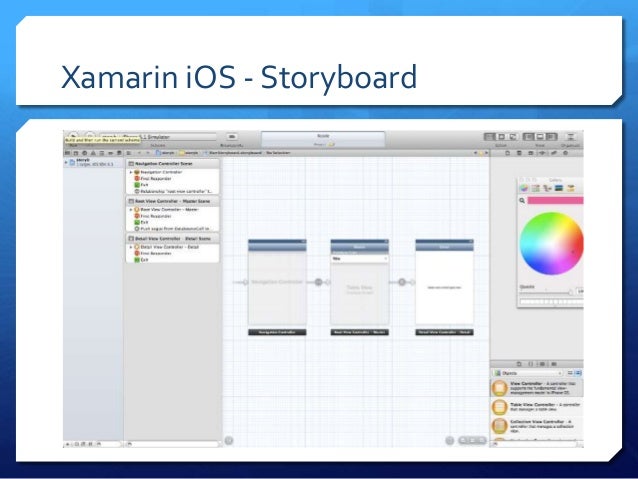Select the Navigation Controller Scene header
638x479 pixels.
(x=173, y=164)
